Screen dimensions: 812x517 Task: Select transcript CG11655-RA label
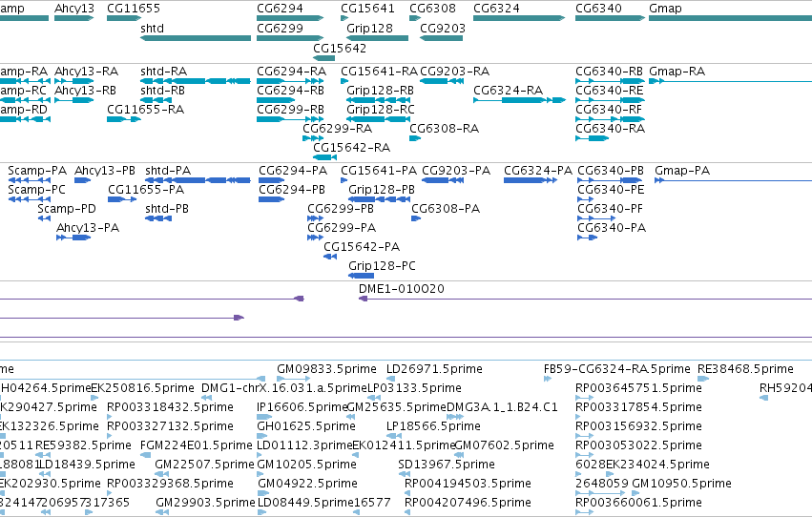click(x=146, y=110)
